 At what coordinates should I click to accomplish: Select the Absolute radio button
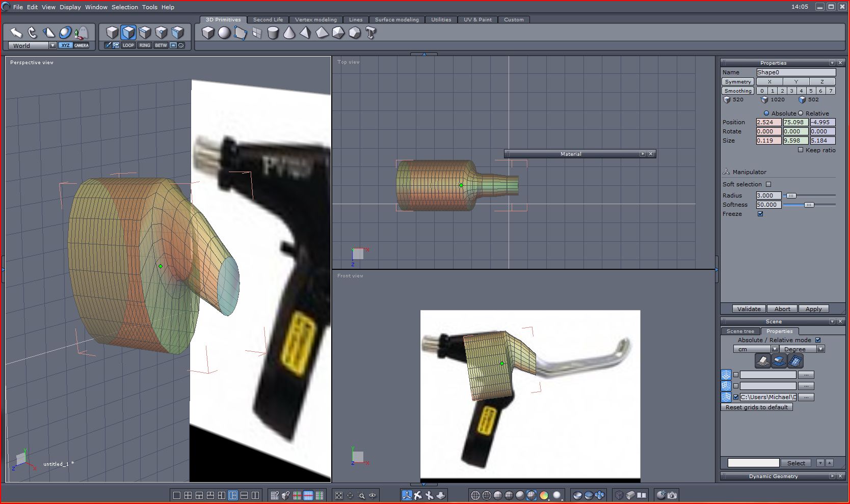pos(766,113)
